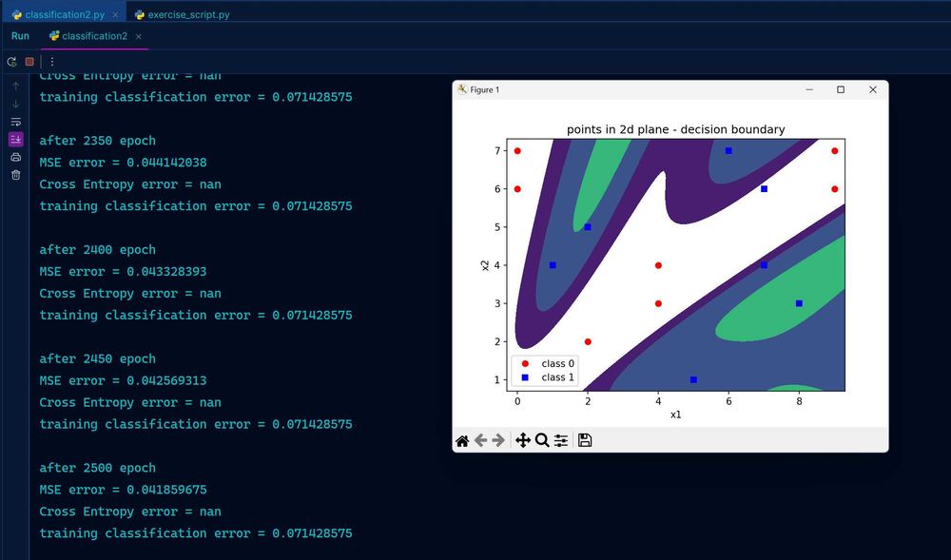The height and width of the screenshot is (560, 951).
Task: Close the classification2.py editor tab
Action: 115,14
